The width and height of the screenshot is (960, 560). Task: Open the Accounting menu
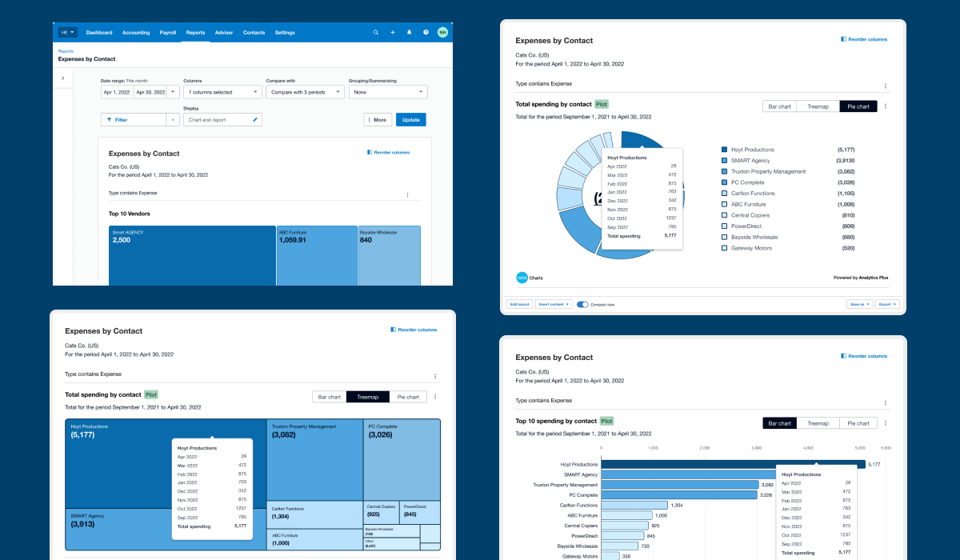click(x=135, y=32)
